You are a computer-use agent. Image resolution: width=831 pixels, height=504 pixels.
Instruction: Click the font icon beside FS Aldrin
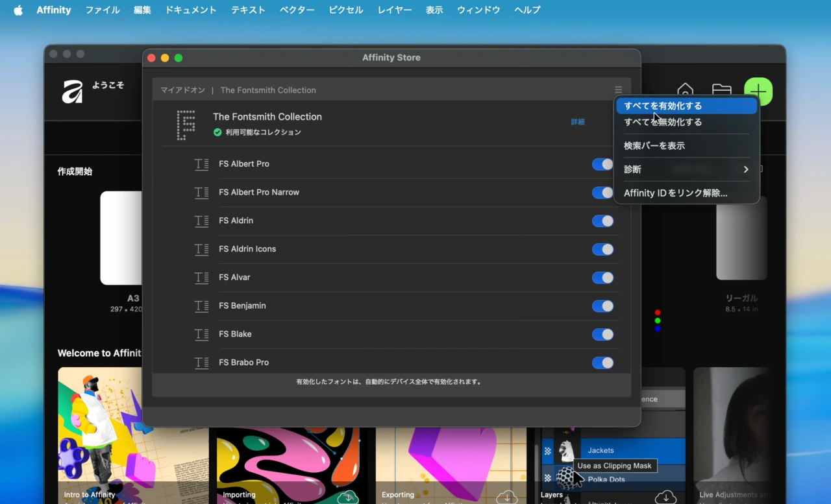[201, 221]
